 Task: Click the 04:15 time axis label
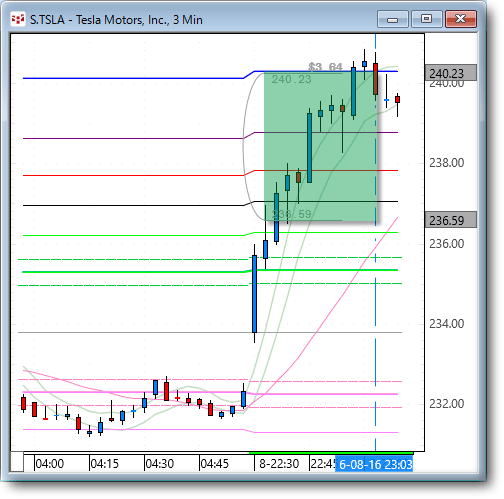[x=105, y=464]
